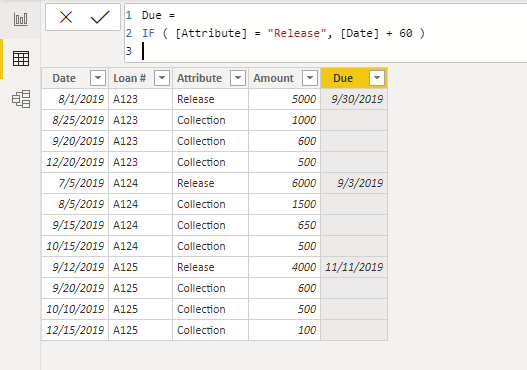Select date cell 8/5/2019
The height and width of the screenshot is (370, 527).
click(75, 204)
